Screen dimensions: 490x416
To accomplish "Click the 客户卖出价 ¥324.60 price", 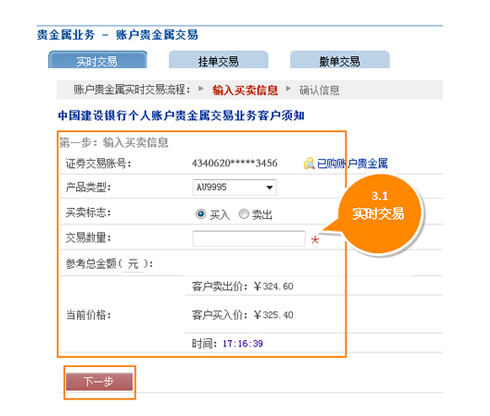I will [x=273, y=286].
